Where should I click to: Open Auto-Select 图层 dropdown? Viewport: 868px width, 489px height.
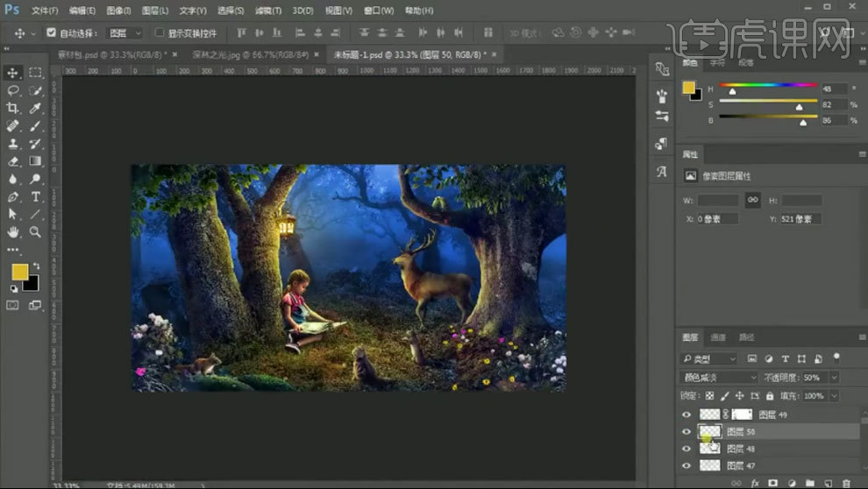125,33
